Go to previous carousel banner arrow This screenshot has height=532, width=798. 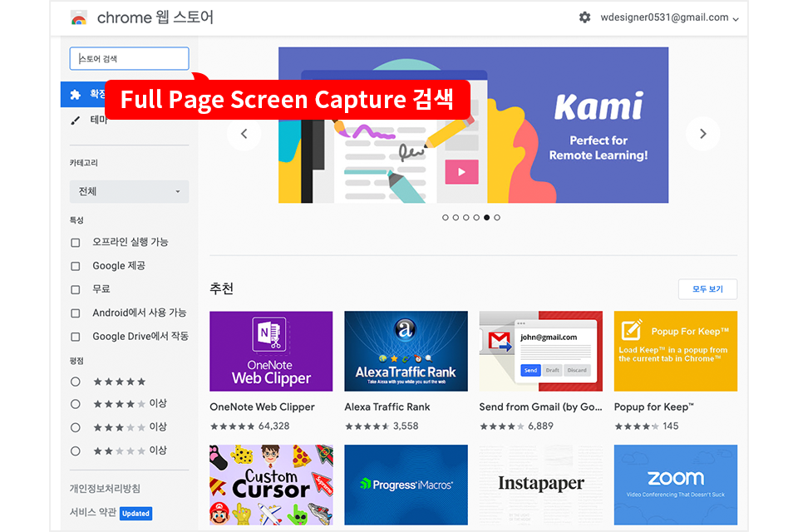(244, 133)
